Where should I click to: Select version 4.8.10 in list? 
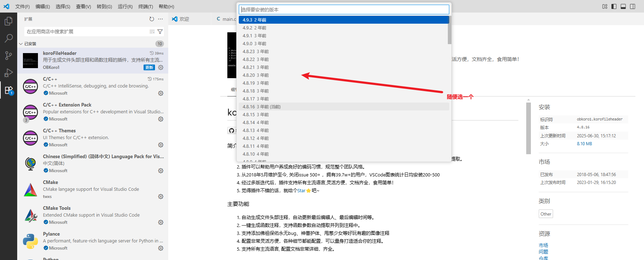tap(344, 154)
